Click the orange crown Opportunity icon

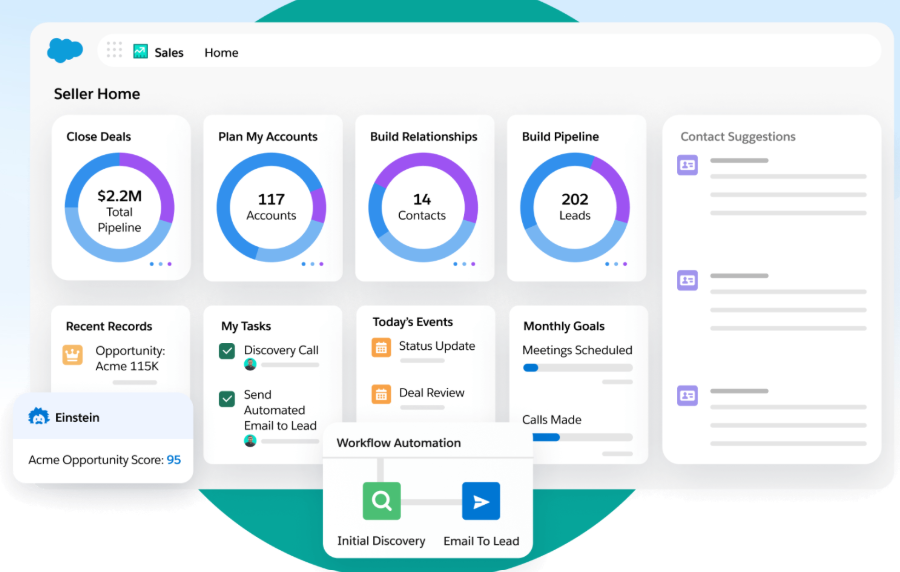(x=73, y=355)
